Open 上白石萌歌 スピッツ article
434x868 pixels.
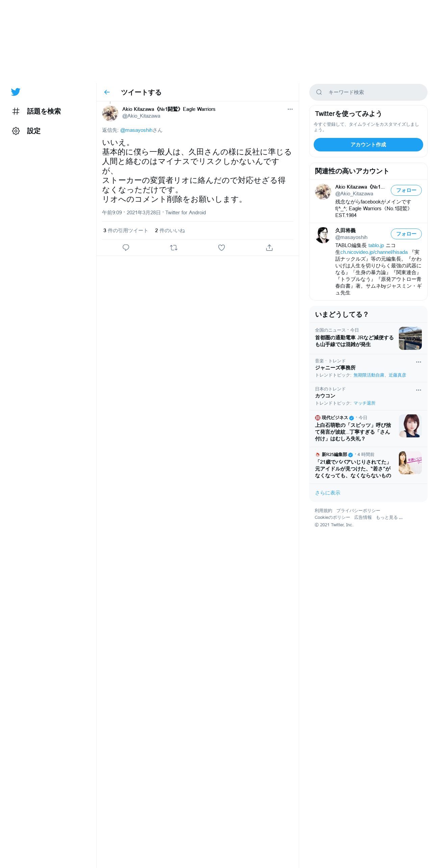point(353,432)
